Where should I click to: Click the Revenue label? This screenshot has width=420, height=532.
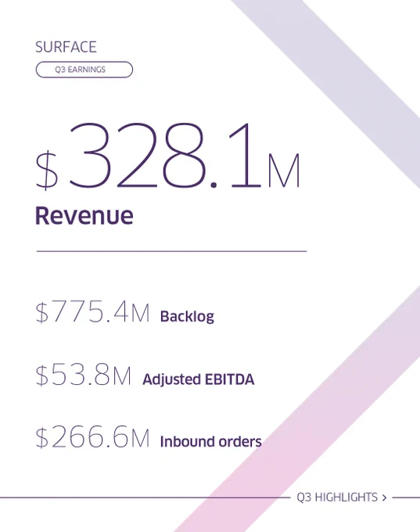tap(84, 215)
